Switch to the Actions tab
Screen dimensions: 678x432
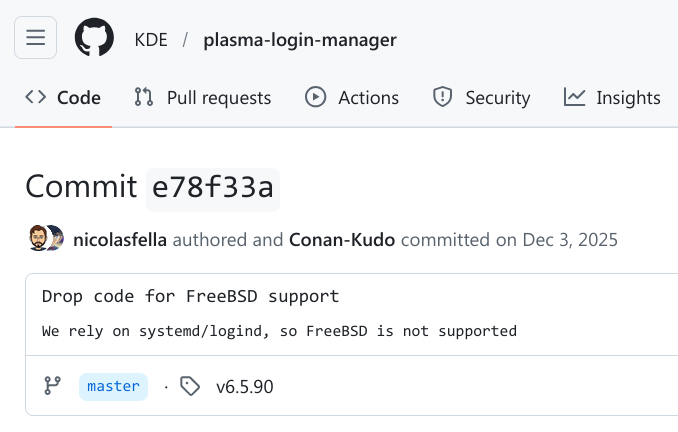point(352,97)
